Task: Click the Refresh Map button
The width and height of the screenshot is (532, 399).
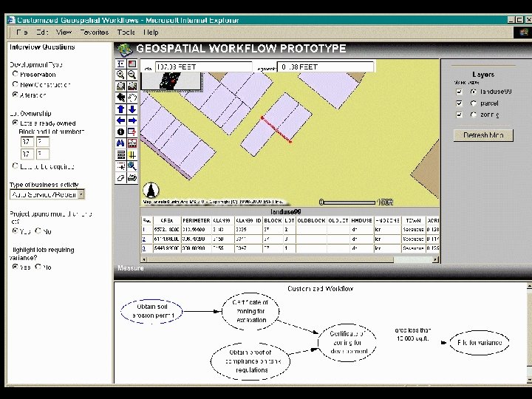Action: (483, 135)
